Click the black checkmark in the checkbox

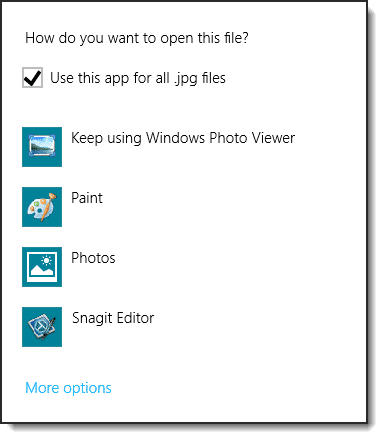[x=32, y=77]
